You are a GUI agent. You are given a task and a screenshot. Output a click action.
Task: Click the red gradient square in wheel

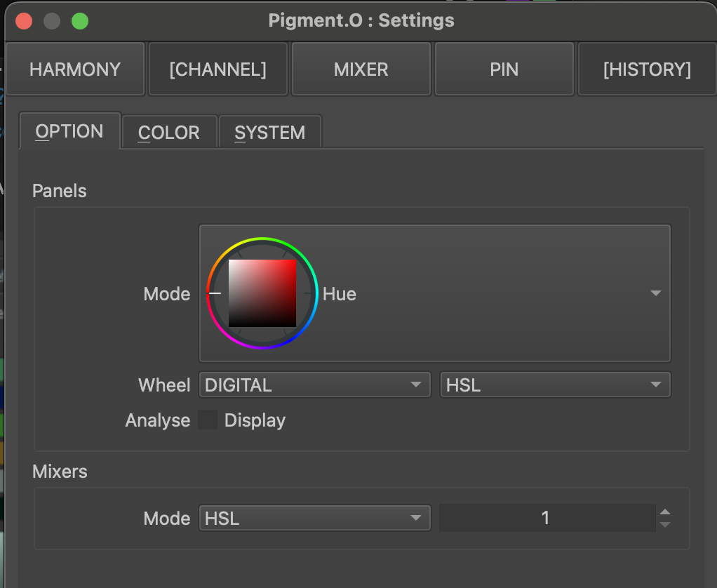(262, 293)
